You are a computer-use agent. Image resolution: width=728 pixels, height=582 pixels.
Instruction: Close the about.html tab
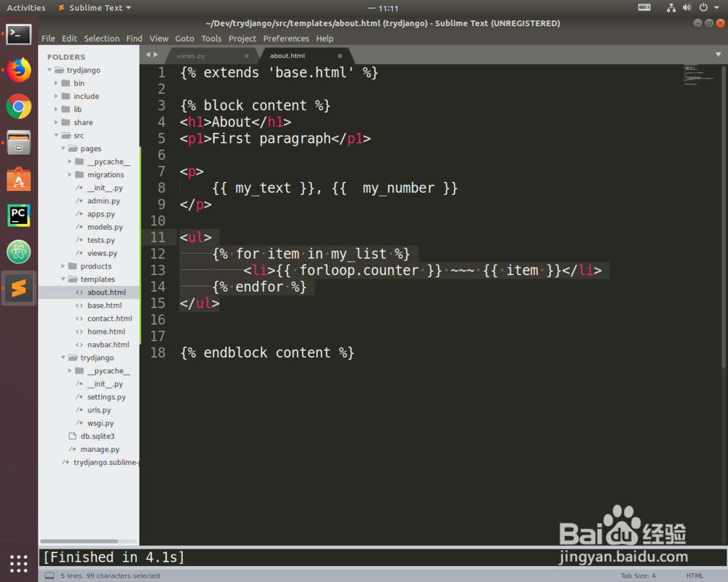[x=340, y=56]
